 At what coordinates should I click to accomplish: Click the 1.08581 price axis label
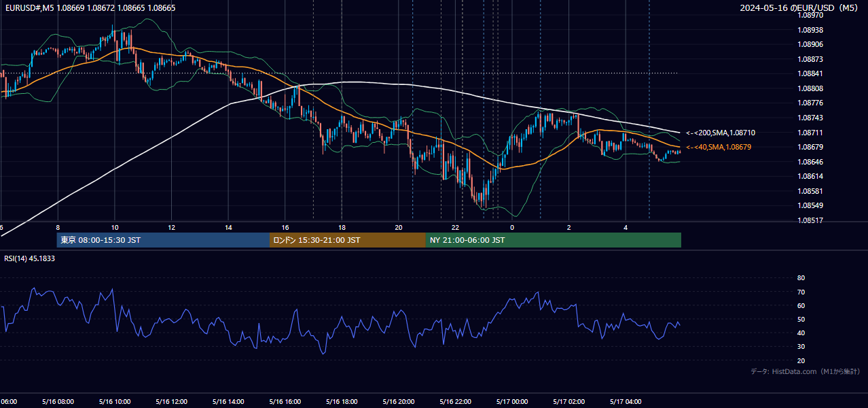(x=810, y=191)
